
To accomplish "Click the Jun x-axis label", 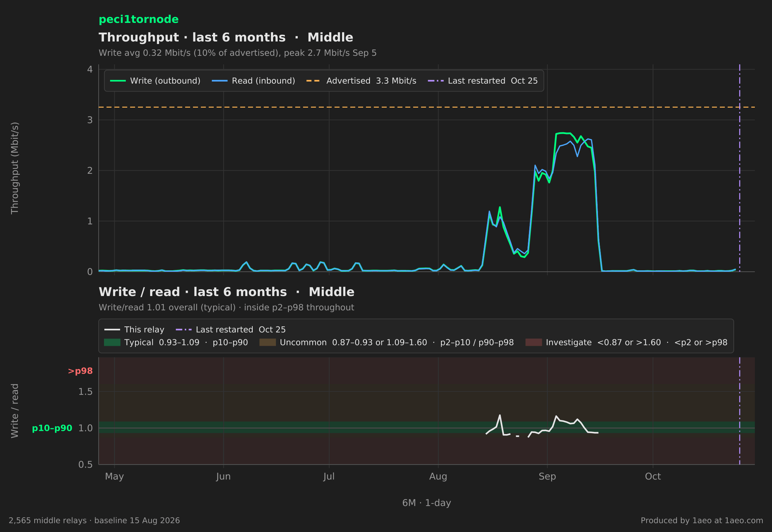I will pos(223,477).
